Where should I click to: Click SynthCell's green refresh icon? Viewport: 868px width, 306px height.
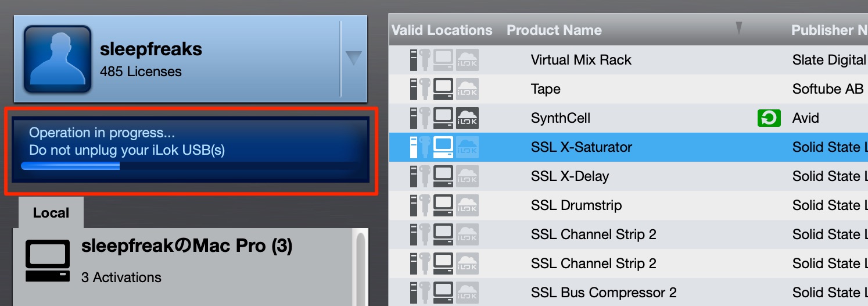coord(769,118)
